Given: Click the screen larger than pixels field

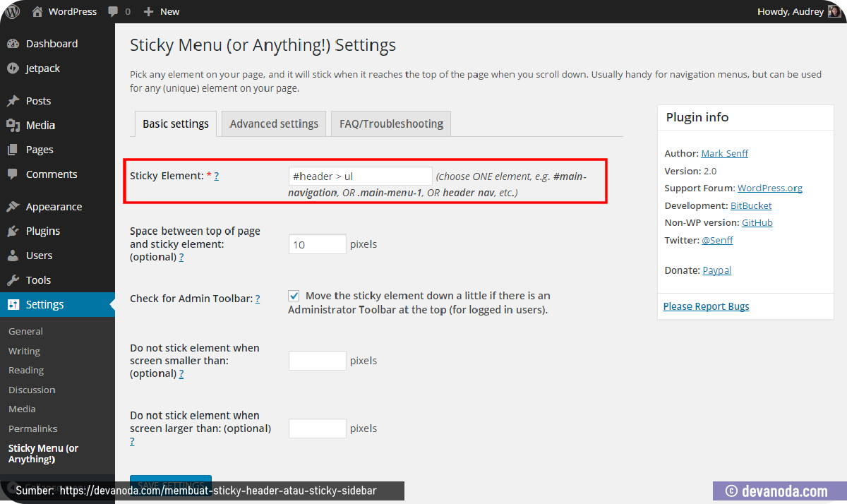Looking at the screenshot, I should tap(318, 428).
